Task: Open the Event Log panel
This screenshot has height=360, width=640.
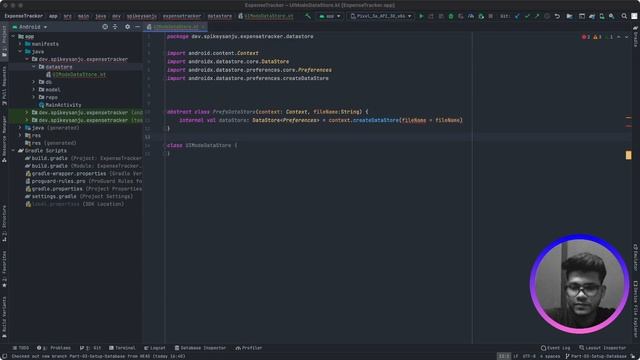Action: pyautogui.click(x=556, y=348)
